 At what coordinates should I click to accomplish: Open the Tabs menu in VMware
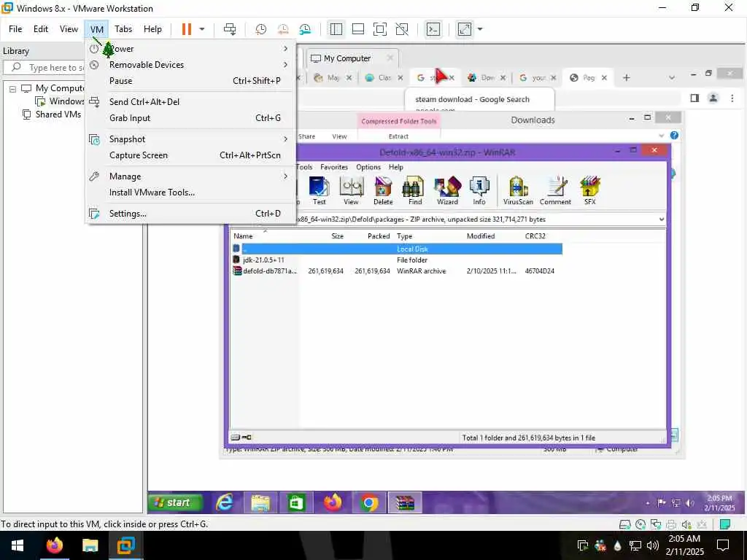tap(123, 29)
